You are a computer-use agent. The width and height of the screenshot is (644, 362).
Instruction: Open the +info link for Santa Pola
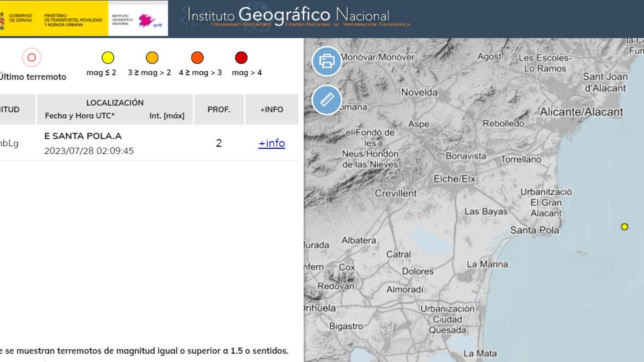coord(271,143)
